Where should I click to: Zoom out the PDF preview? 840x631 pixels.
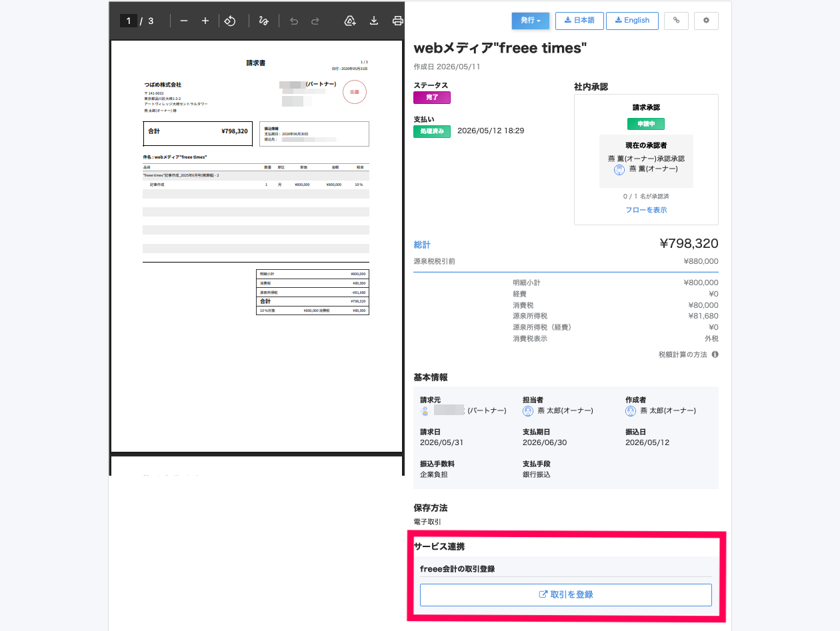pyautogui.click(x=184, y=21)
